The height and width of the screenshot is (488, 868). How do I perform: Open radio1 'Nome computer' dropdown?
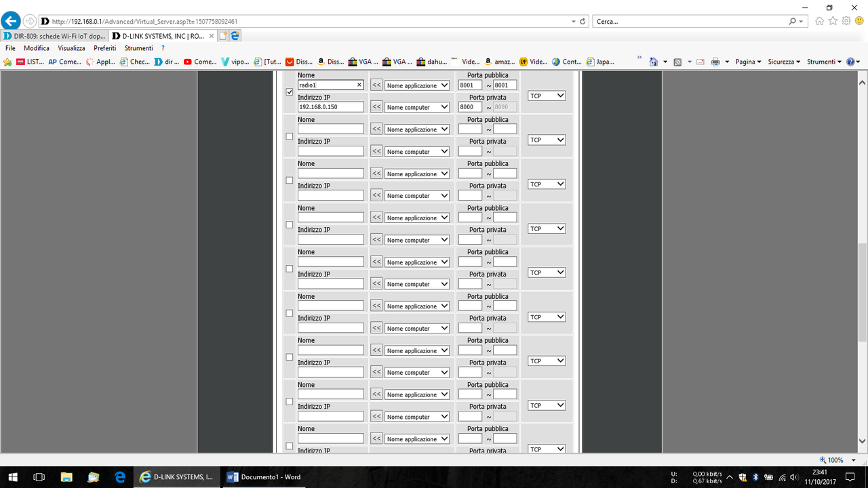[x=417, y=107]
